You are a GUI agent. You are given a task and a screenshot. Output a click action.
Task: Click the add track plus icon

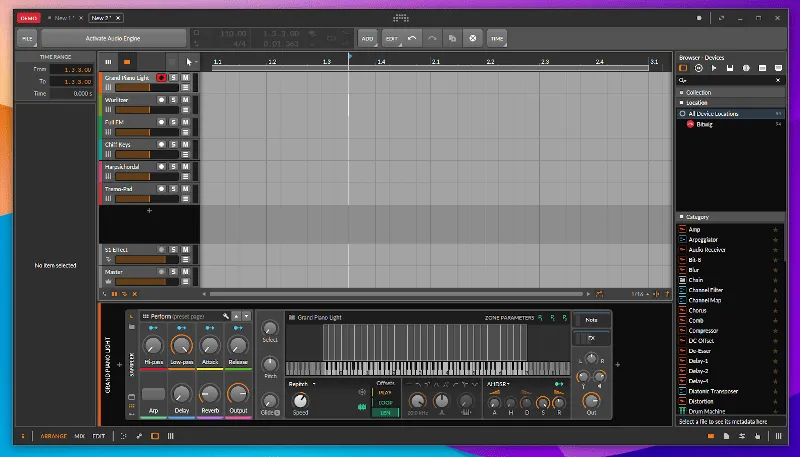pos(150,211)
